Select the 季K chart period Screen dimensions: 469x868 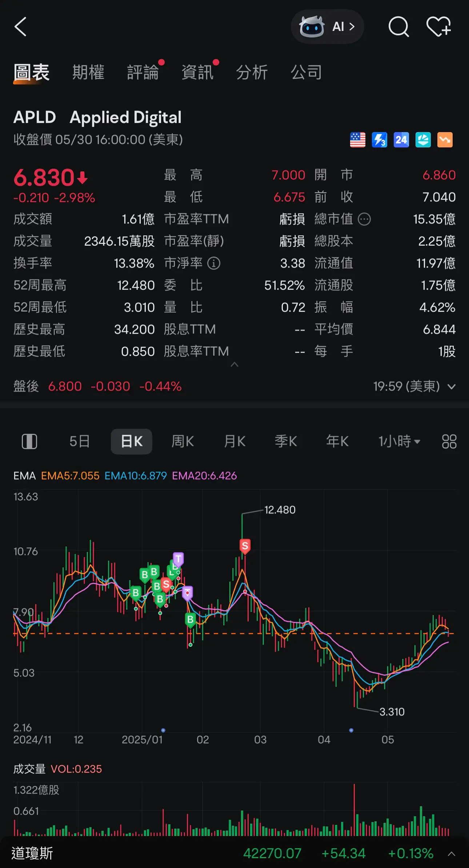(x=286, y=441)
